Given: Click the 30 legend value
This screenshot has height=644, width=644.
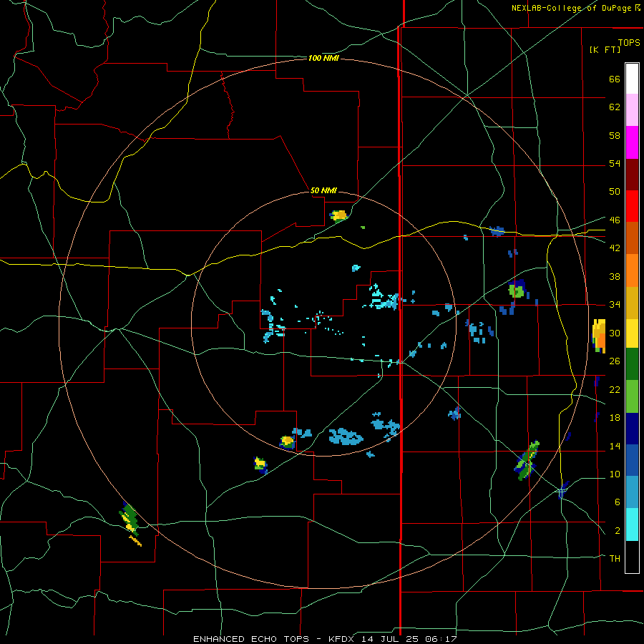Looking at the screenshot, I should (615, 333).
